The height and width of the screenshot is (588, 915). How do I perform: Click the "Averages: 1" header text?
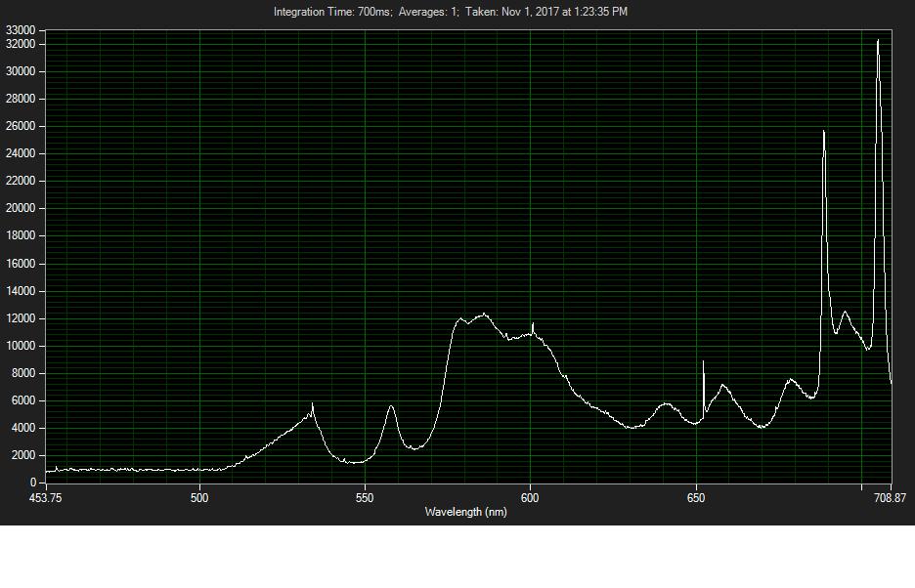click(428, 12)
